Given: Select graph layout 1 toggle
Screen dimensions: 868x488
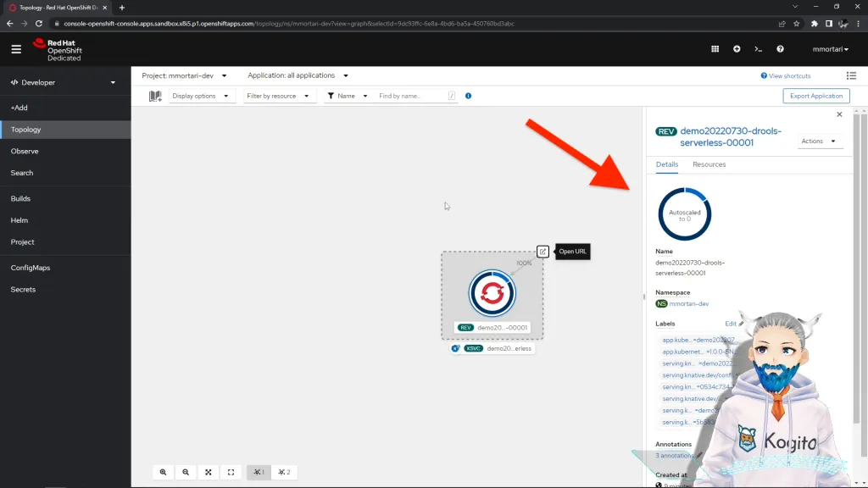Looking at the screenshot, I should 259,472.
